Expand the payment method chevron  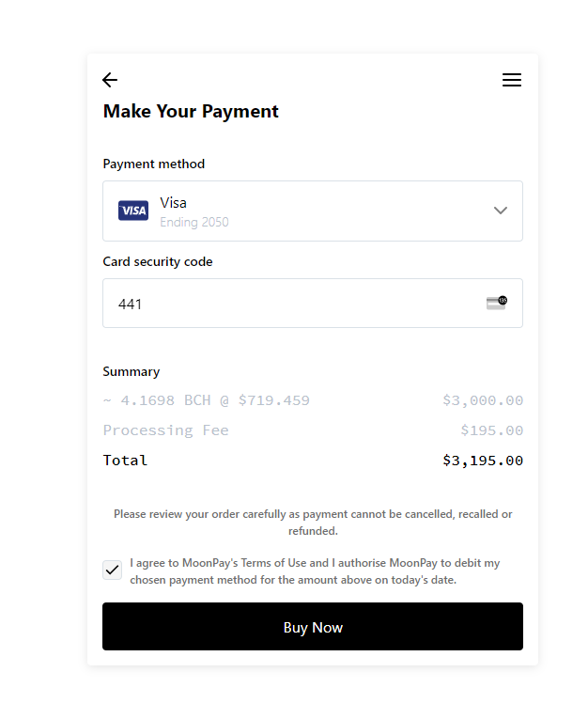[500, 211]
